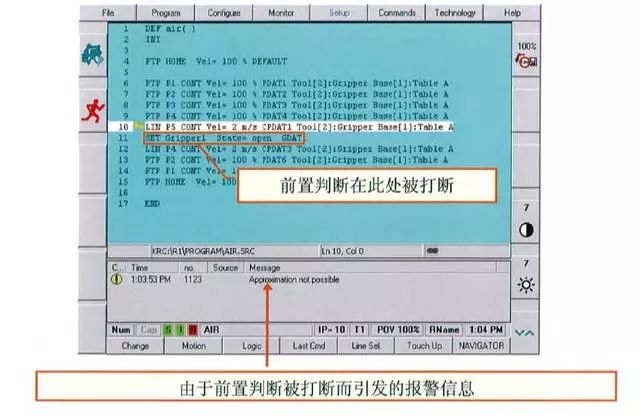Image resolution: width=640 pixels, height=416 pixels.
Task: Select line 4 PTP HOME DEFAULT
Action: click(x=216, y=62)
